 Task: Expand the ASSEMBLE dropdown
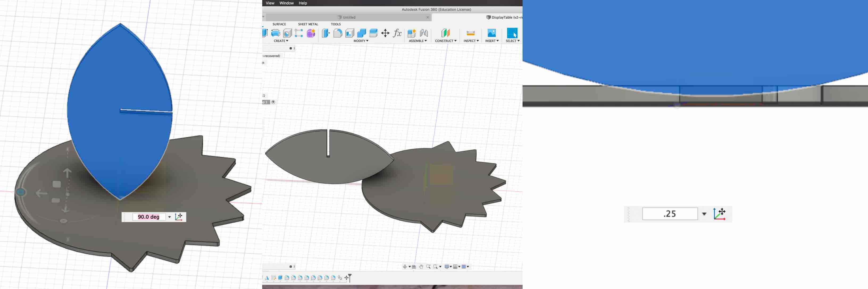(418, 41)
